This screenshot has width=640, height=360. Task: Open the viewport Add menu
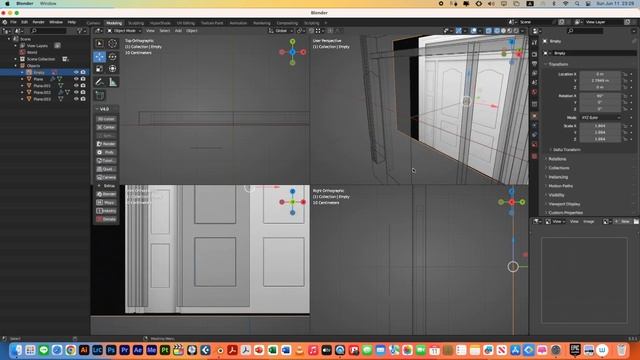click(x=178, y=31)
